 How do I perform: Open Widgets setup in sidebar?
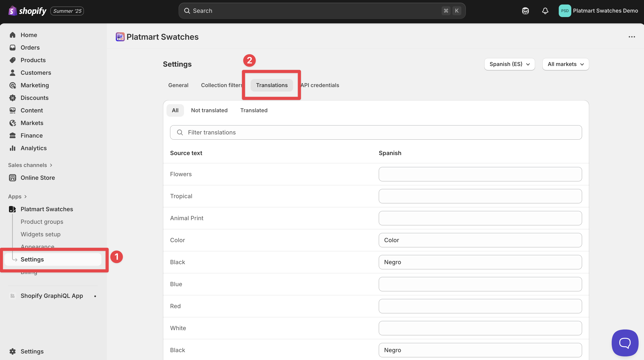click(x=40, y=235)
